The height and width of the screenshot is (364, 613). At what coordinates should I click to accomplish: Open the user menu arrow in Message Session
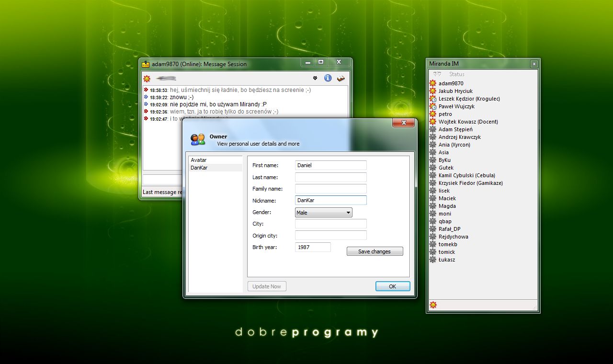(315, 78)
